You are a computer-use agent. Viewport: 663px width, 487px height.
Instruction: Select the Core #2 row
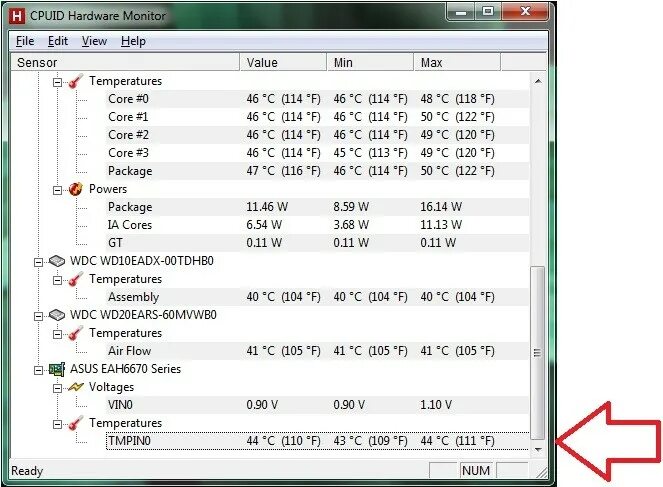[x=317, y=135]
